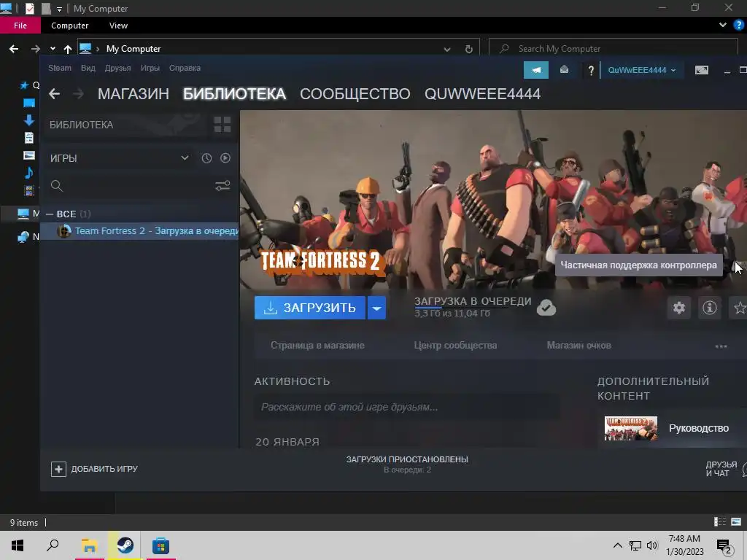Image resolution: width=747 pixels, height=560 pixels.
Task: Go to СООБЩЕСТВО tab
Action: coord(355,94)
